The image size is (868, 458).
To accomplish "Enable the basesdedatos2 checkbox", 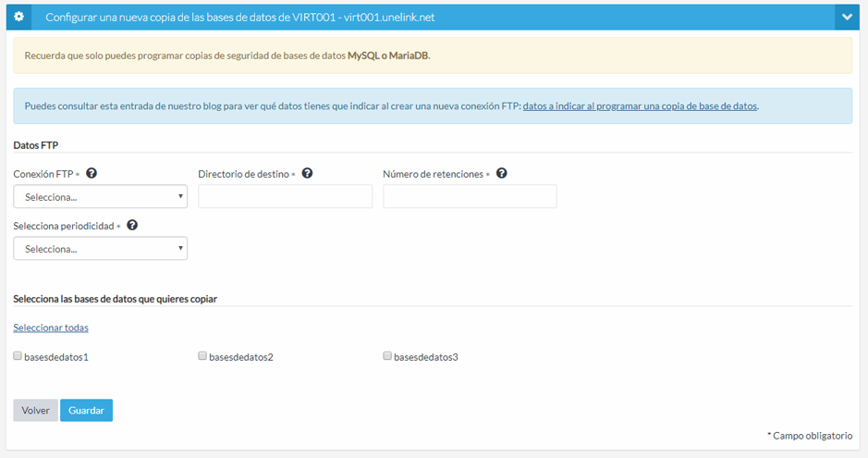I will 202,355.
